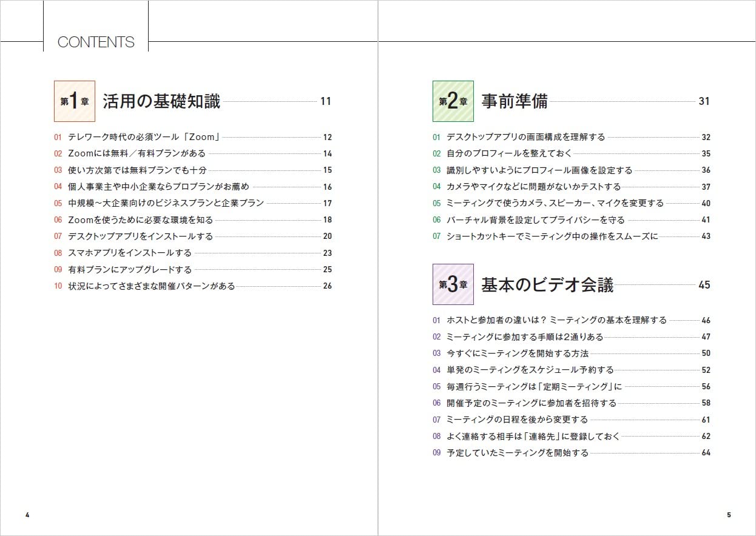The width and height of the screenshot is (756, 536).
Task: Go to ミーティングの日程を後から変更する entry
Action: tap(517, 419)
